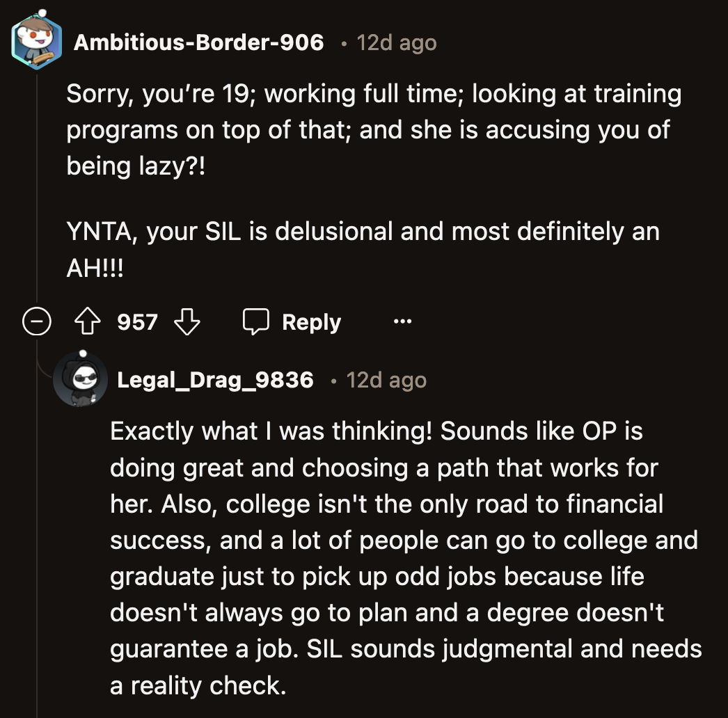Open Legal_Drag_9836's avatar profile picture
Image resolution: width=728 pixels, height=718 pixels.
[81, 380]
